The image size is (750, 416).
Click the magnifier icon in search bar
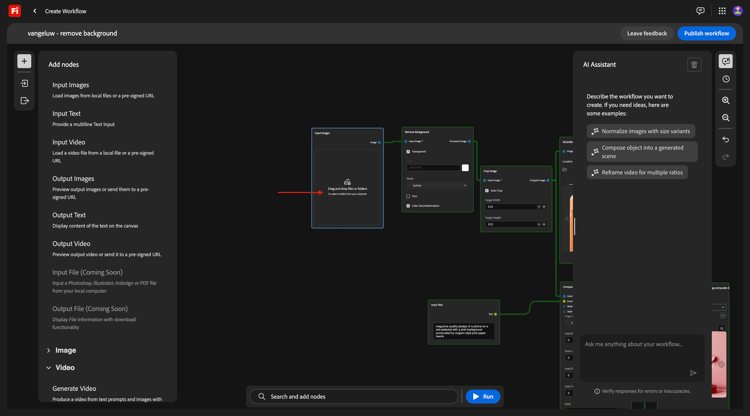pyautogui.click(x=262, y=396)
